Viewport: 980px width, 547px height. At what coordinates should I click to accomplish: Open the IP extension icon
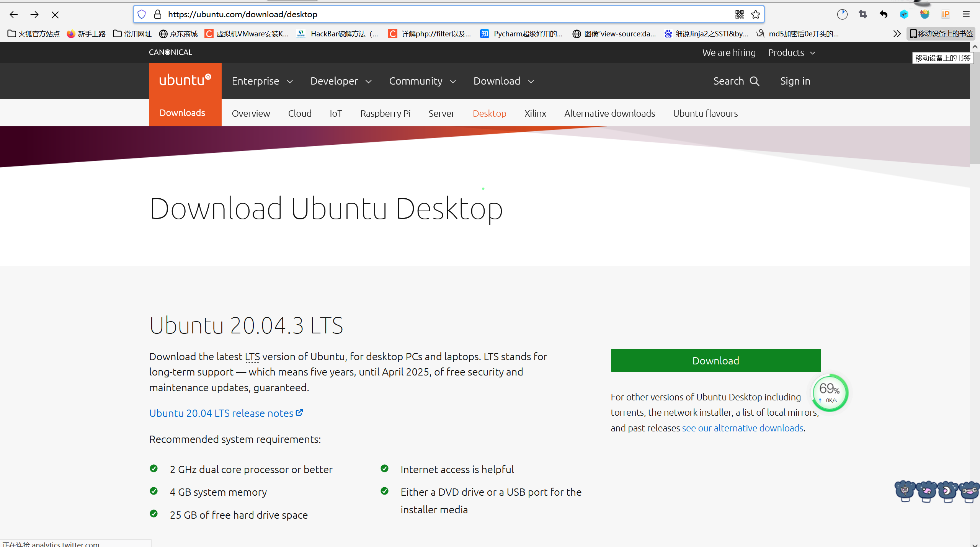coord(945,14)
